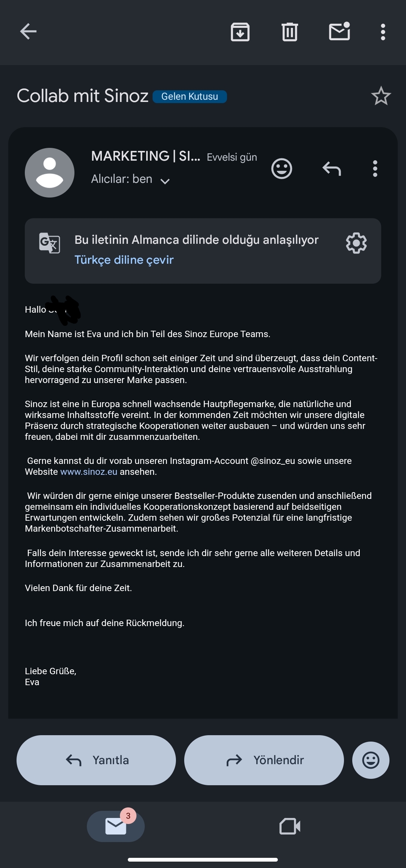Image resolution: width=406 pixels, height=868 pixels.
Task: Open the www.sinoz.eu link
Action: pyautogui.click(x=89, y=472)
